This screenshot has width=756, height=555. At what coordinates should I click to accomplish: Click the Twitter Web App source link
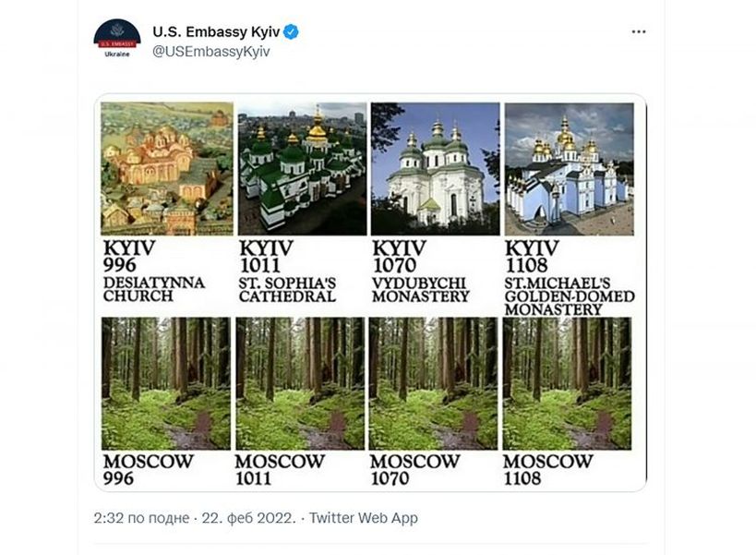363,518
